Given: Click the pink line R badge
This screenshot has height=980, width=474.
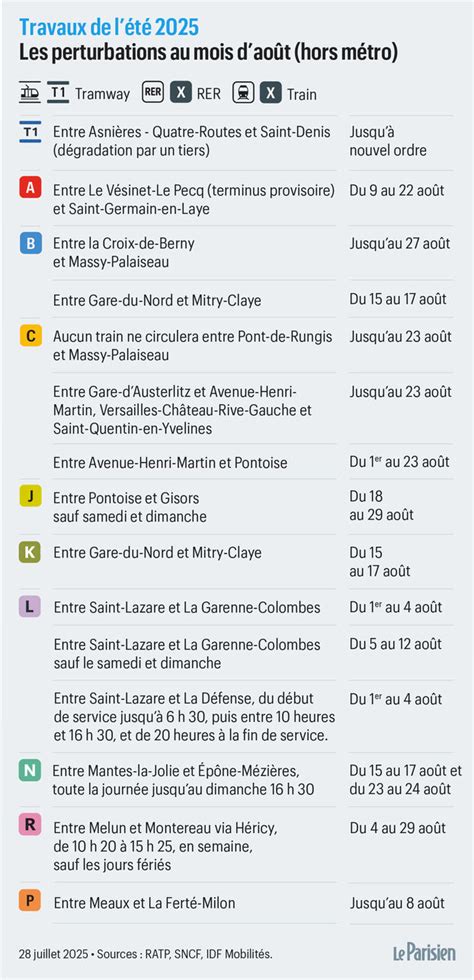Looking at the screenshot, I should click(x=31, y=825).
